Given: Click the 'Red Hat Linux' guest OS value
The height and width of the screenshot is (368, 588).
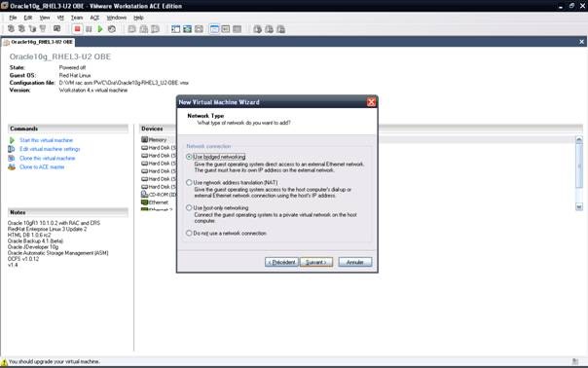Looking at the screenshot, I should [75, 75].
